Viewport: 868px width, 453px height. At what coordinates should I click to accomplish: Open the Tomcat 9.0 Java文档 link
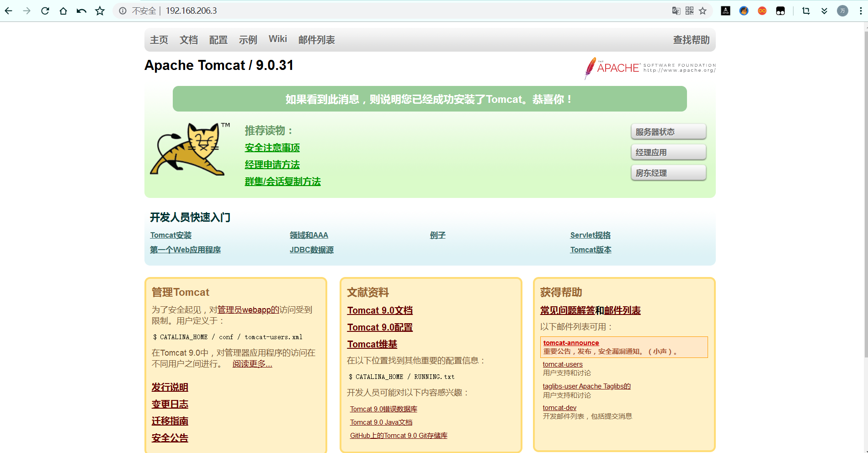coord(381,422)
